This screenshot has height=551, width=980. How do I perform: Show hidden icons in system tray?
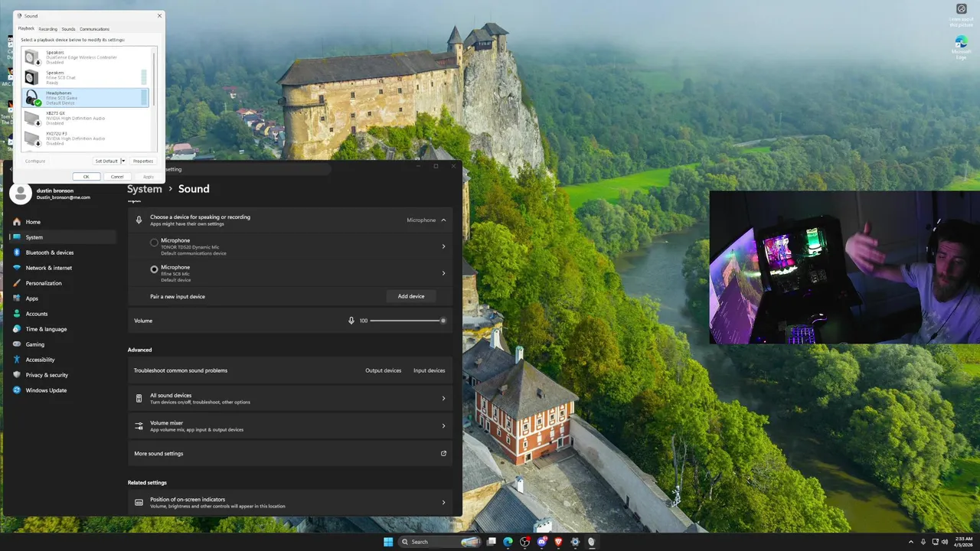pos(910,542)
